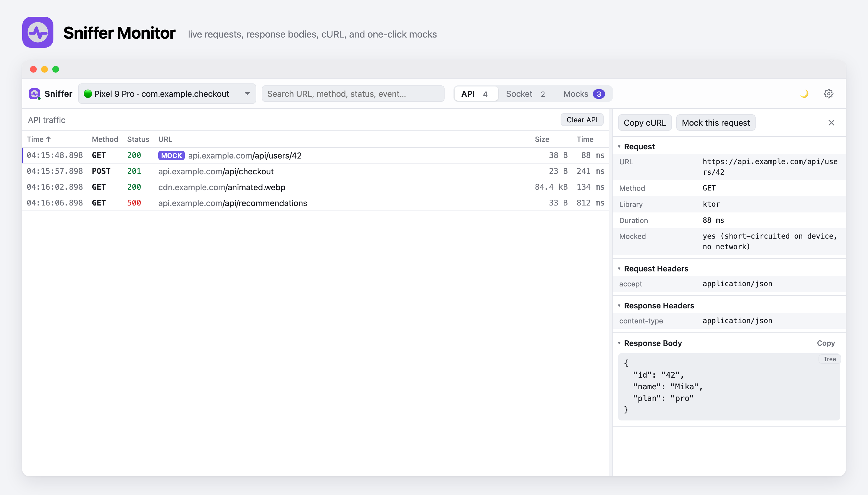Click the small Sniffer toolbar logo icon
This screenshot has height=495, width=868.
click(x=34, y=94)
